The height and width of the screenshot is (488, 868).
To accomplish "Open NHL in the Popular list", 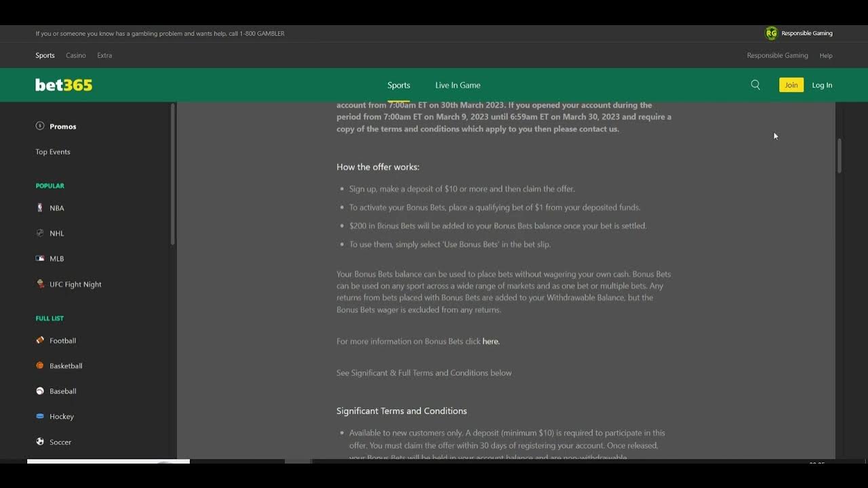I will (57, 233).
